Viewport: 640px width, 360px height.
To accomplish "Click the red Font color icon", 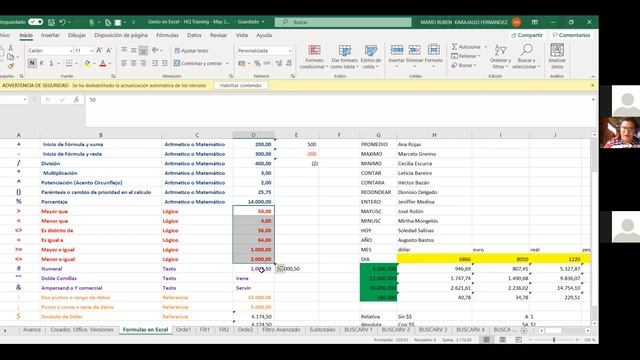I will (103, 63).
